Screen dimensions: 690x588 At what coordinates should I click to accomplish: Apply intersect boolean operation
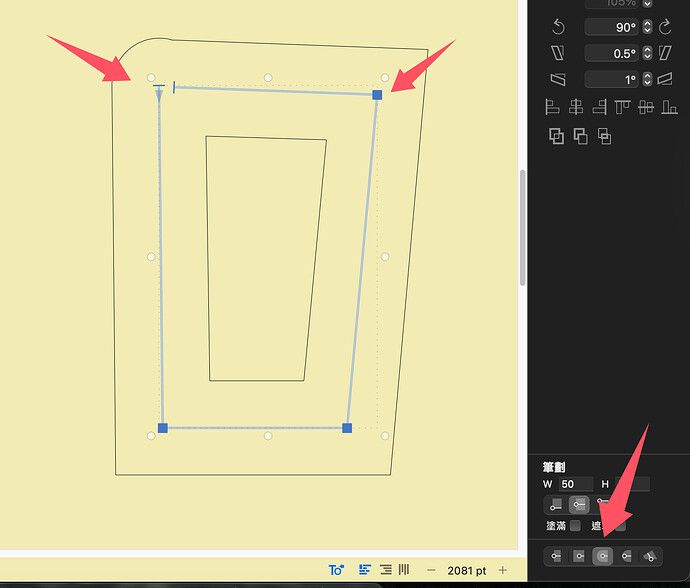pos(604,136)
